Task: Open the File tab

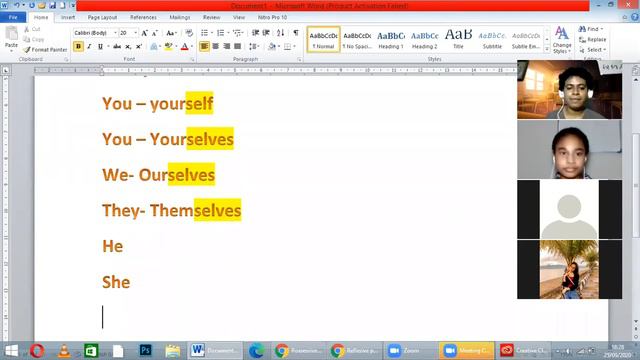Action: (13, 17)
